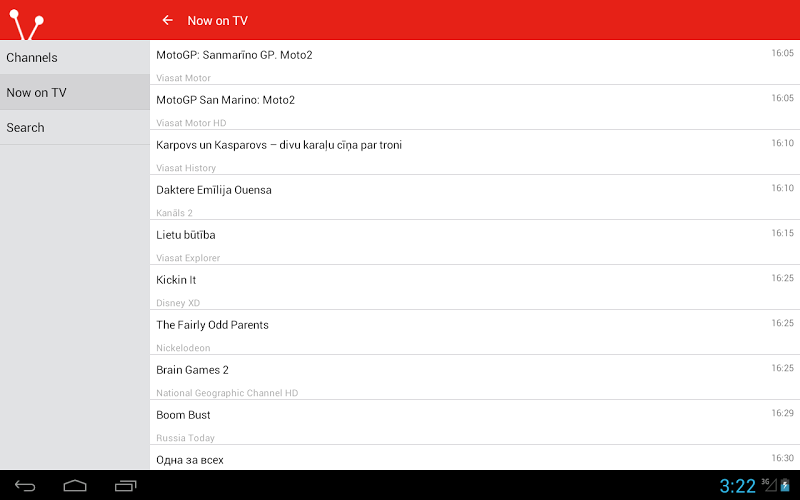
Task: Tap the Russia Today channel label
Action: point(185,437)
